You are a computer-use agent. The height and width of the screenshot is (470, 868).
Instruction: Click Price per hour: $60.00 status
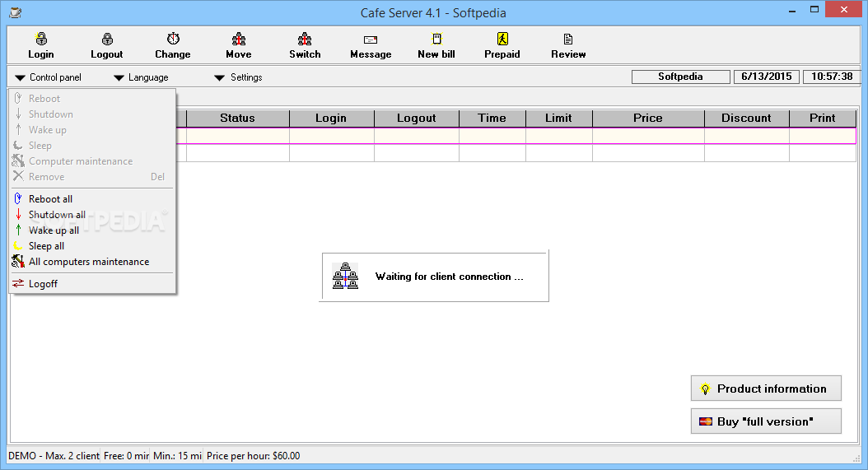pos(254,456)
